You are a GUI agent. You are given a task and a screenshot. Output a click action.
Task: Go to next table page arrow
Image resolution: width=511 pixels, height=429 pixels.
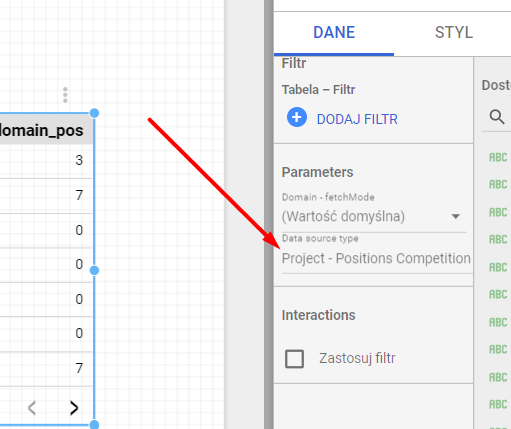[x=74, y=408]
